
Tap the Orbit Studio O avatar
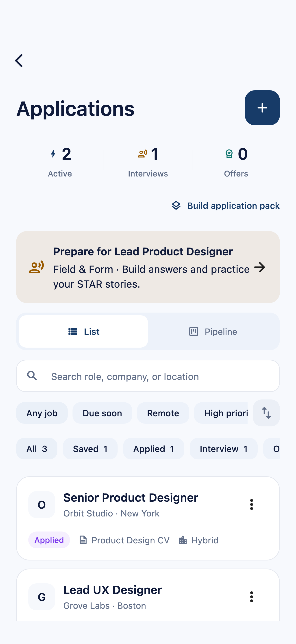click(42, 505)
